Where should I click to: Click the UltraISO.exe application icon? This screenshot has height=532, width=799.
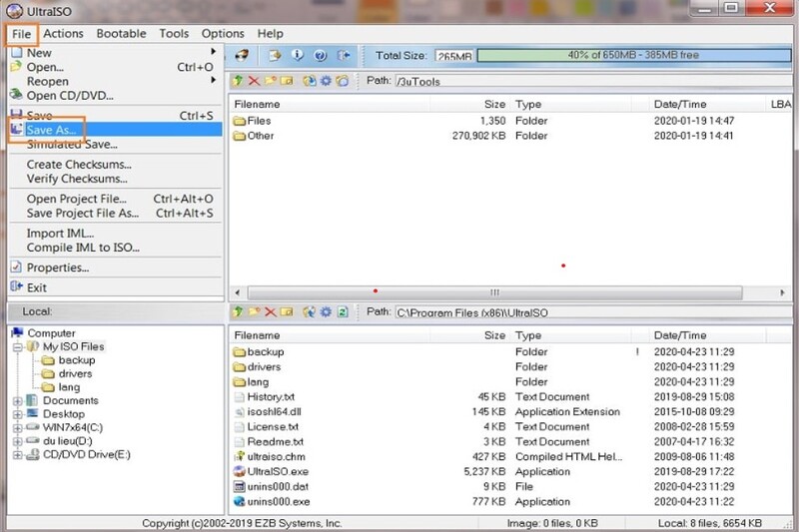239,470
